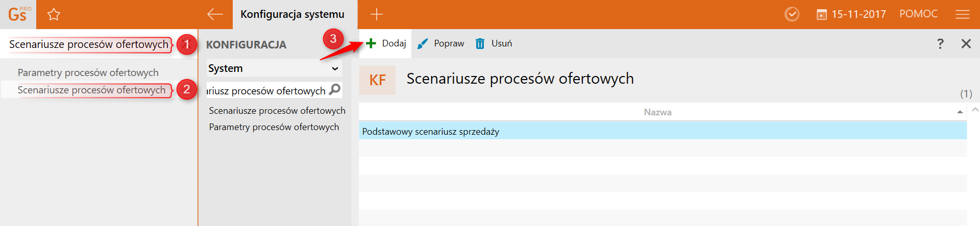Click Popraw to edit the scenario
Viewport: 980px width, 226px height.
pos(441,43)
